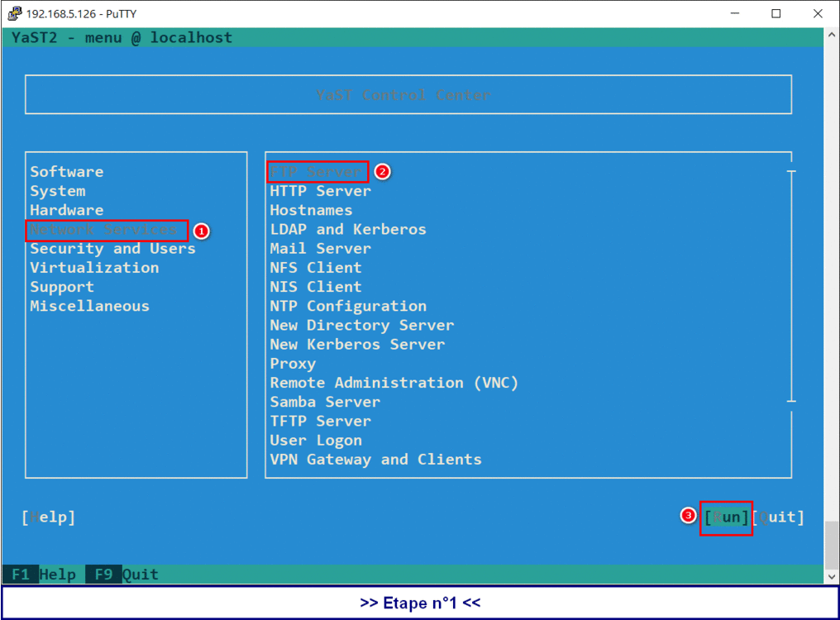The width and height of the screenshot is (840, 620).
Task: Click F9 Quit in bottom bar
Action: click(122, 575)
